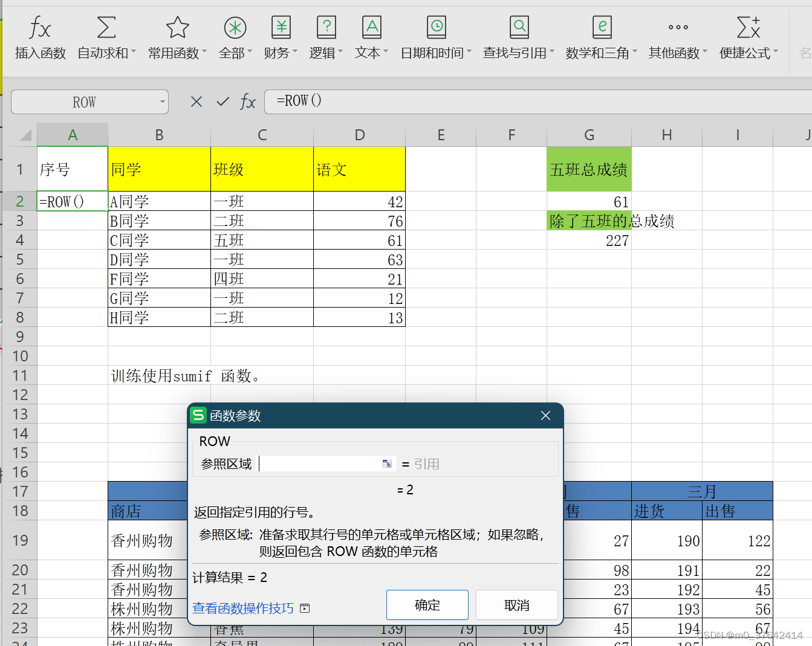
Task: Expand the 其他函数 dropdown arrow
Action: [705, 52]
